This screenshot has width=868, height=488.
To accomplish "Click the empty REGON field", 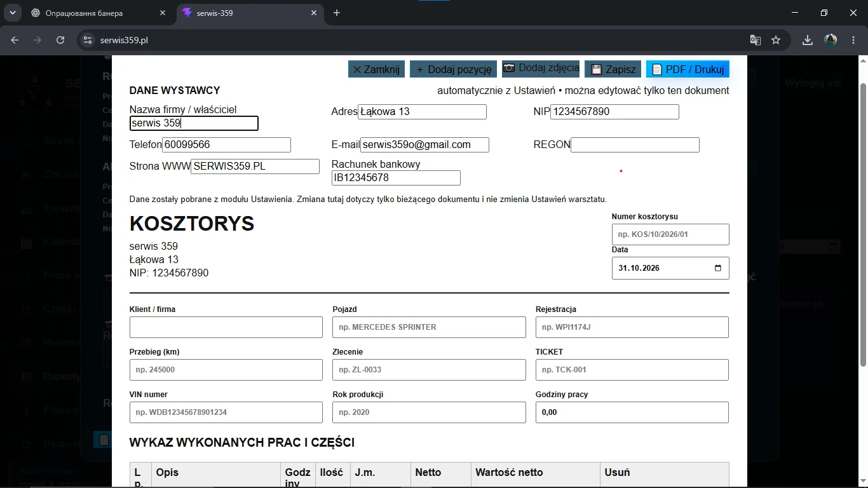I will (635, 145).
